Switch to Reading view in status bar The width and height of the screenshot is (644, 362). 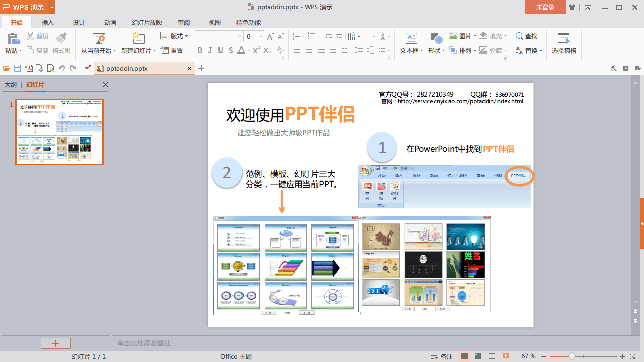coord(492,356)
